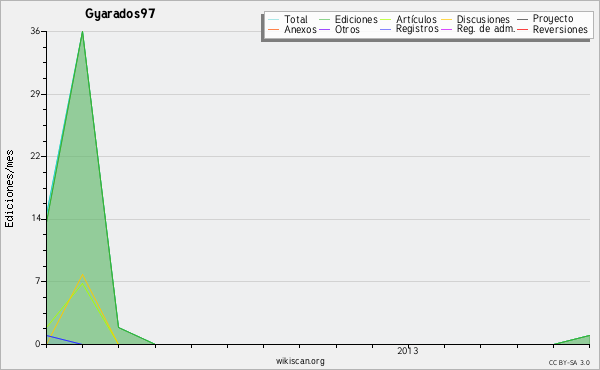The height and width of the screenshot is (370, 600).
Task: Select the Otros legend entry
Action: point(339,29)
